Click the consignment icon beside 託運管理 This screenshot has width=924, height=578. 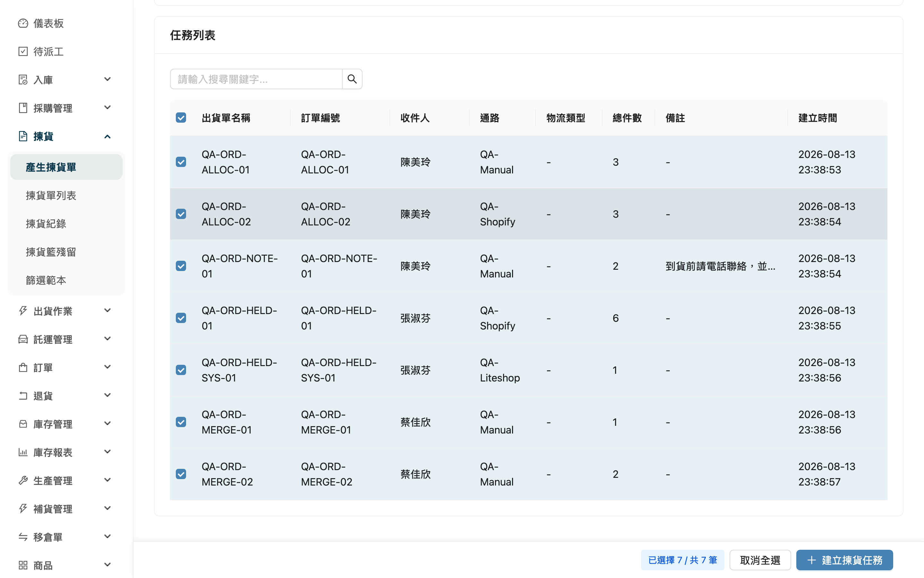pyautogui.click(x=23, y=339)
